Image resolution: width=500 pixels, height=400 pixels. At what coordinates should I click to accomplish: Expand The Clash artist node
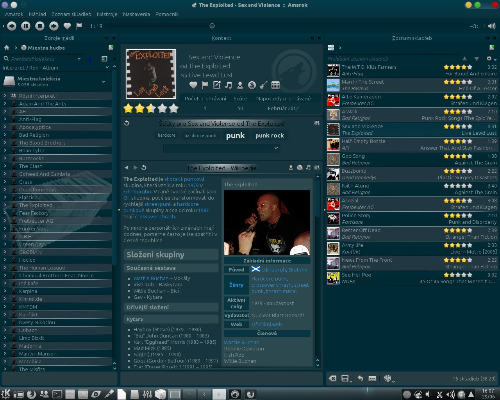(5, 166)
